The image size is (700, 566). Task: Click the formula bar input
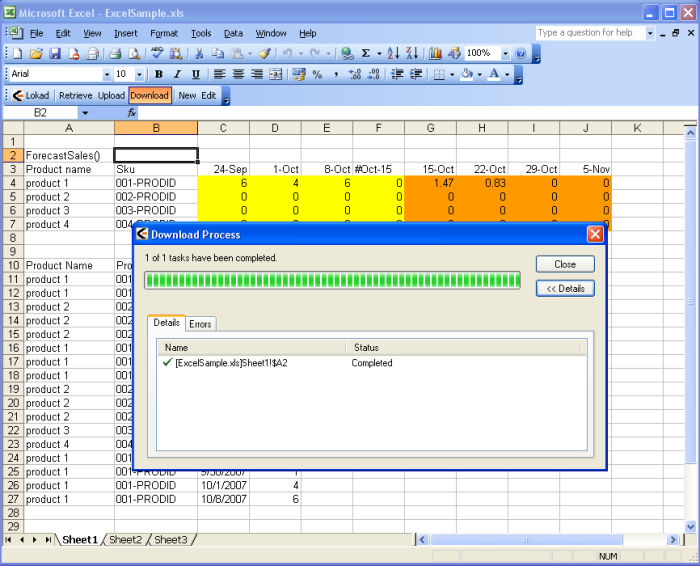(x=415, y=113)
